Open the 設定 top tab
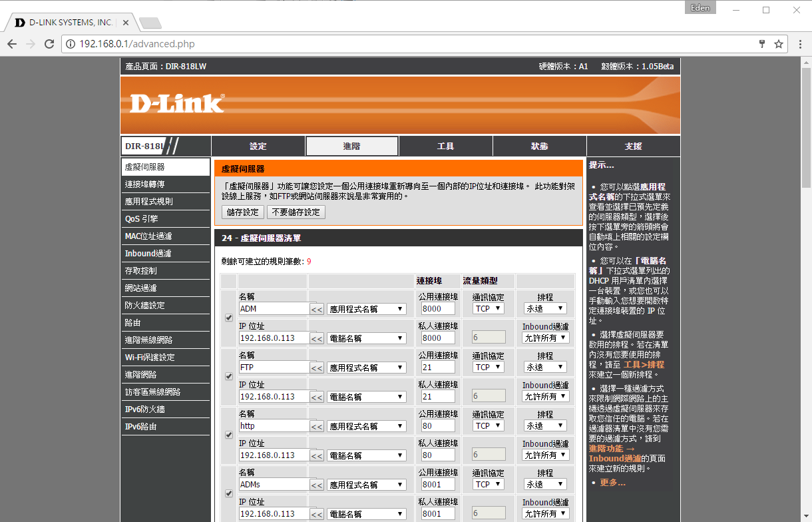This screenshot has height=522, width=812. [x=258, y=146]
